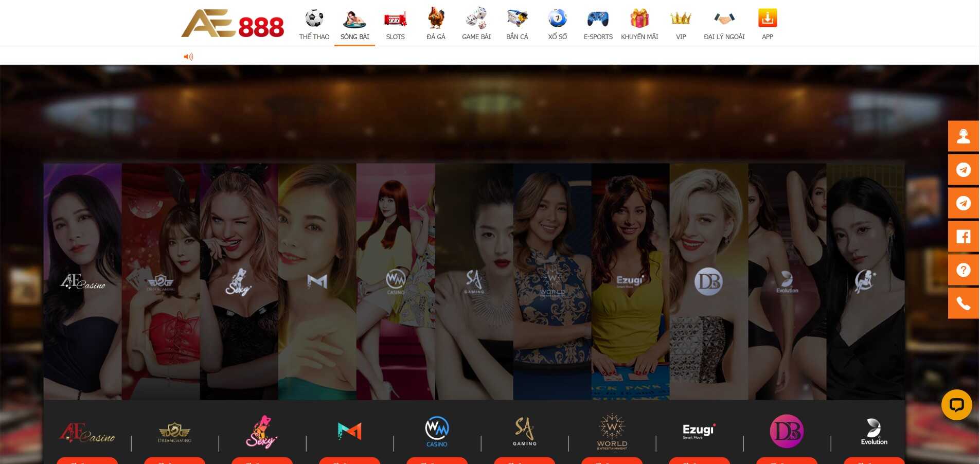Select the SA Gaming banner card

pyautogui.click(x=474, y=281)
